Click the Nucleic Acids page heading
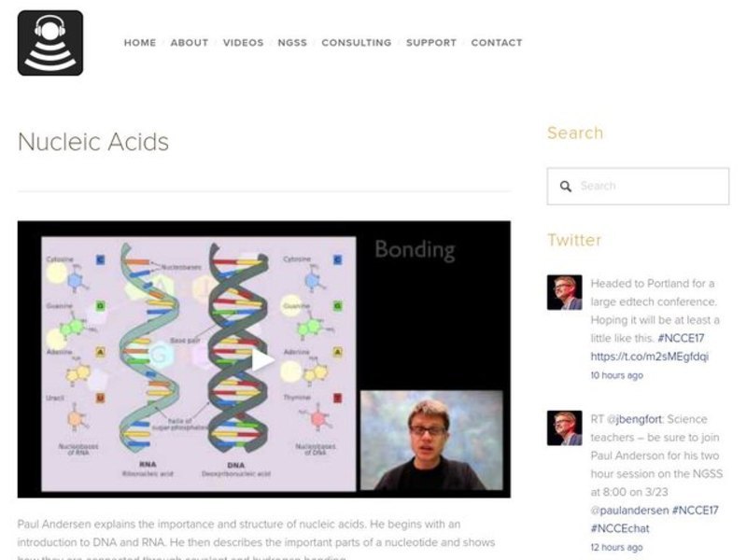The height and width of the screenshot is (560, 747). coord(94,143)
